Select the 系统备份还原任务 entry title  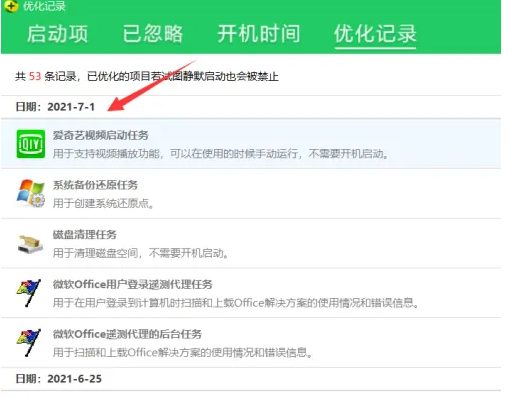point(95,185)
